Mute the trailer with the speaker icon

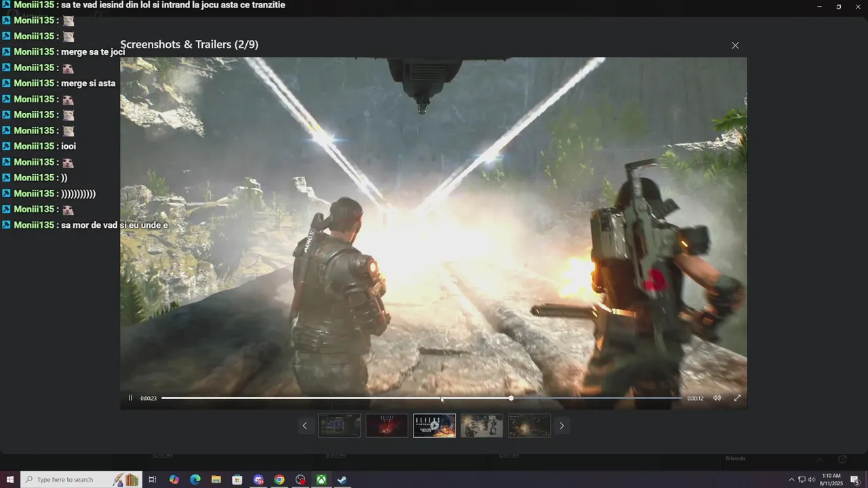(x=717, y=398)
